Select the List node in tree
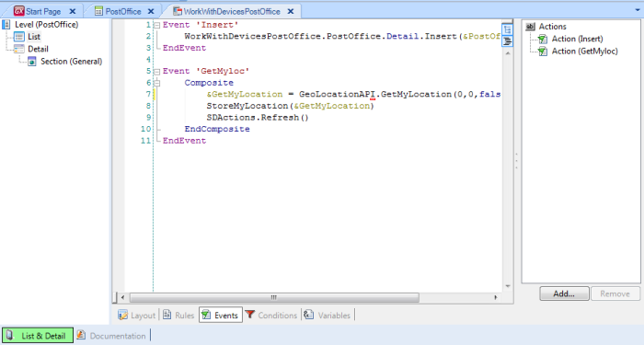The height and width of the screenshot is (345, 644). click(x=34, y=37)
